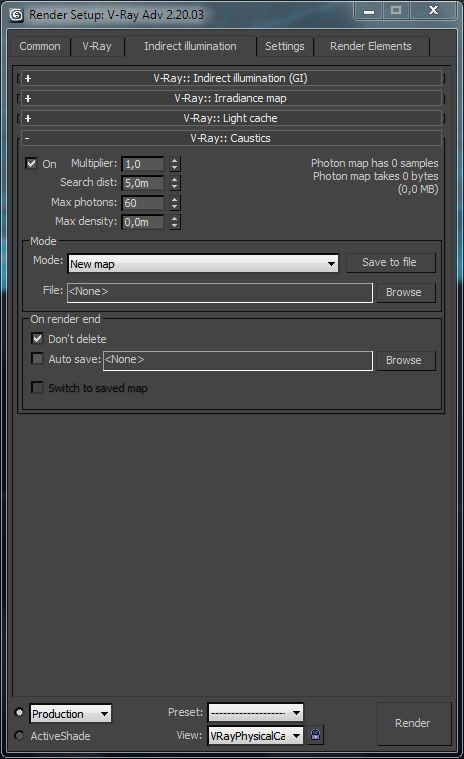
Task: Toggle the caustics On checkbox
Action: 31,163
